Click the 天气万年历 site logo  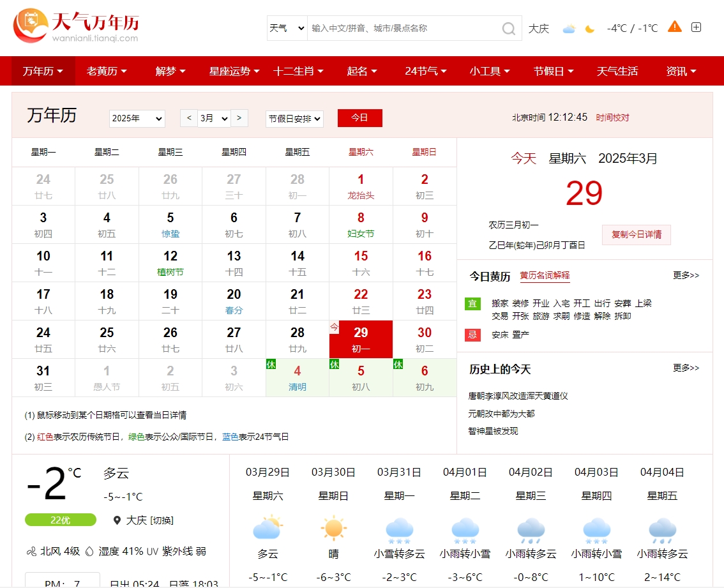click(x=77, y=26)
